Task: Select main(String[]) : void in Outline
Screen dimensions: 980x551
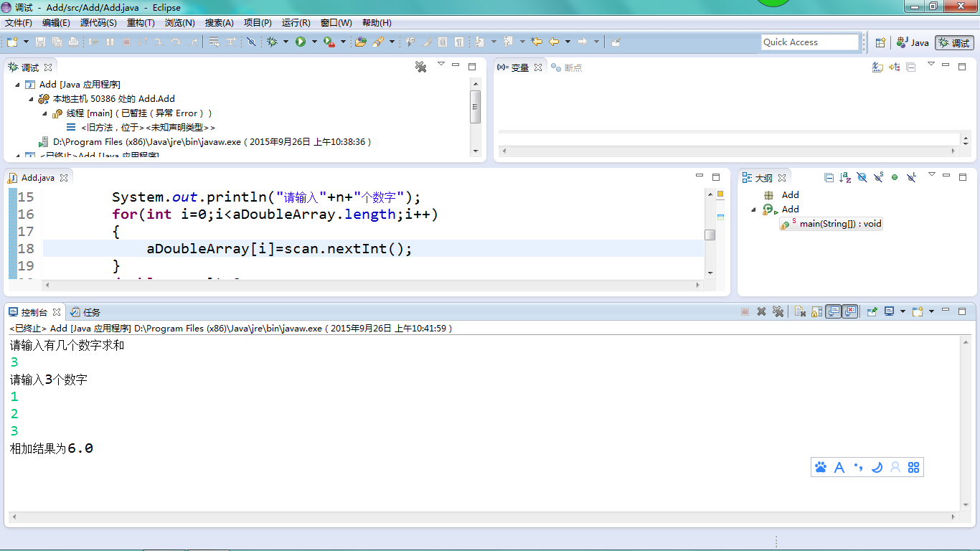Action: pyautogui.click(x=831, y=224)
